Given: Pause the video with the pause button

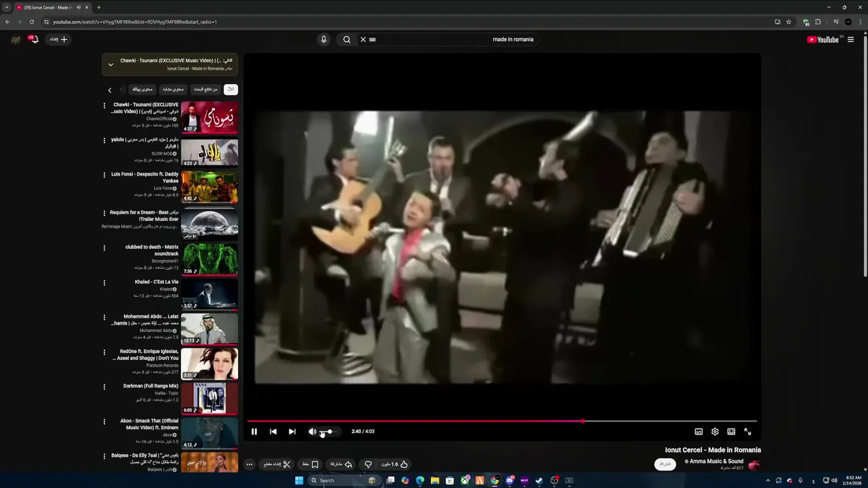Looking at the screenshot, I should [254, 432].
